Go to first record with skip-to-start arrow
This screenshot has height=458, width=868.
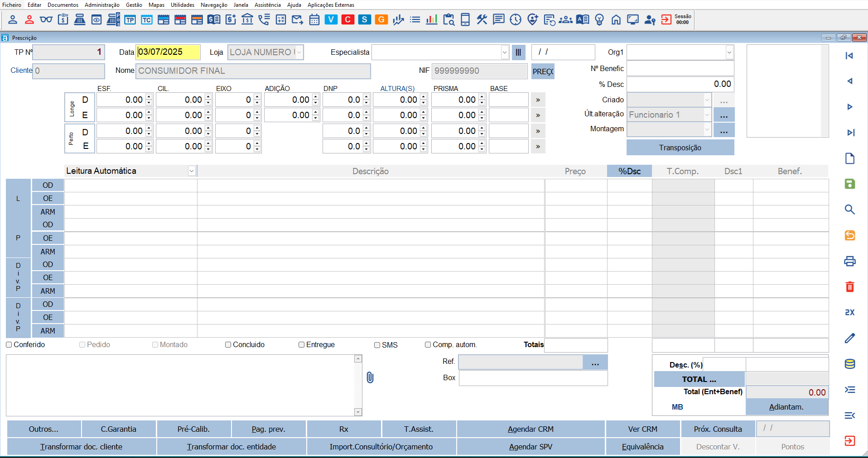click(x=849, y=56)
